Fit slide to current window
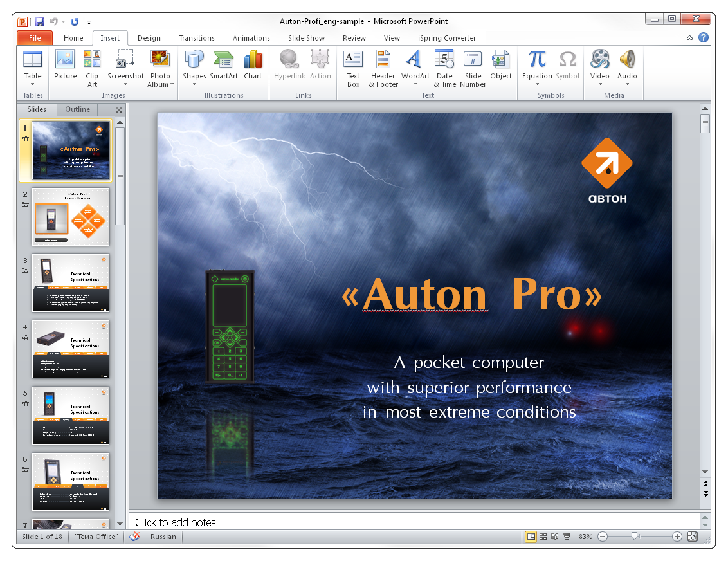728x561 pixels. pyautogui.click(x=692, y=537)
